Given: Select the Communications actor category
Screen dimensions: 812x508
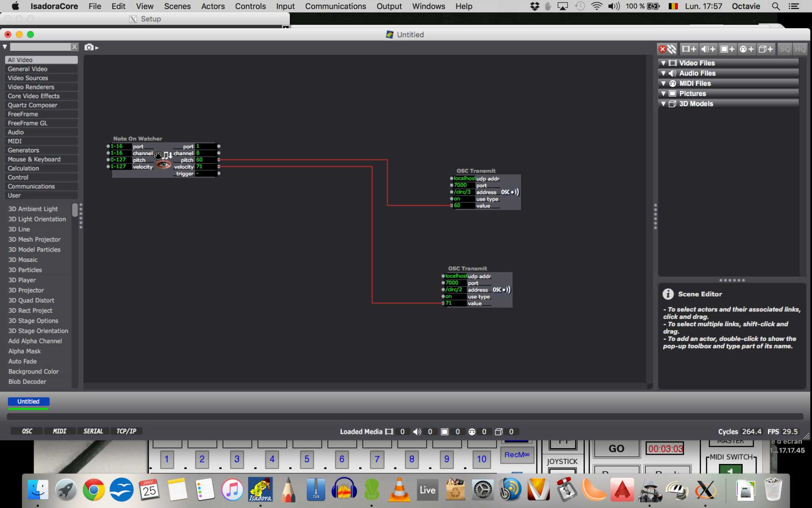Looking at the screenshot, I should (31, 186).
